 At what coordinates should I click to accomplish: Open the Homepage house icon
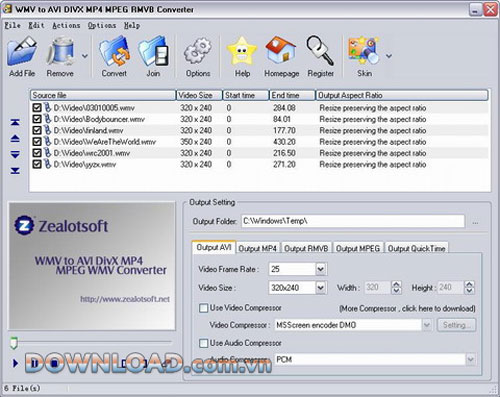click(281, 50)
